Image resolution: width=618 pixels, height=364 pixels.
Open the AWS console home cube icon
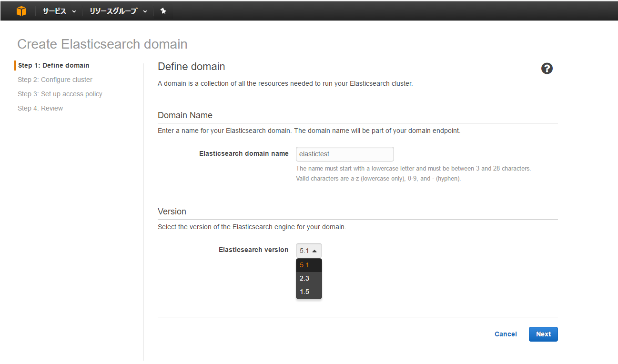pos(21,10)
